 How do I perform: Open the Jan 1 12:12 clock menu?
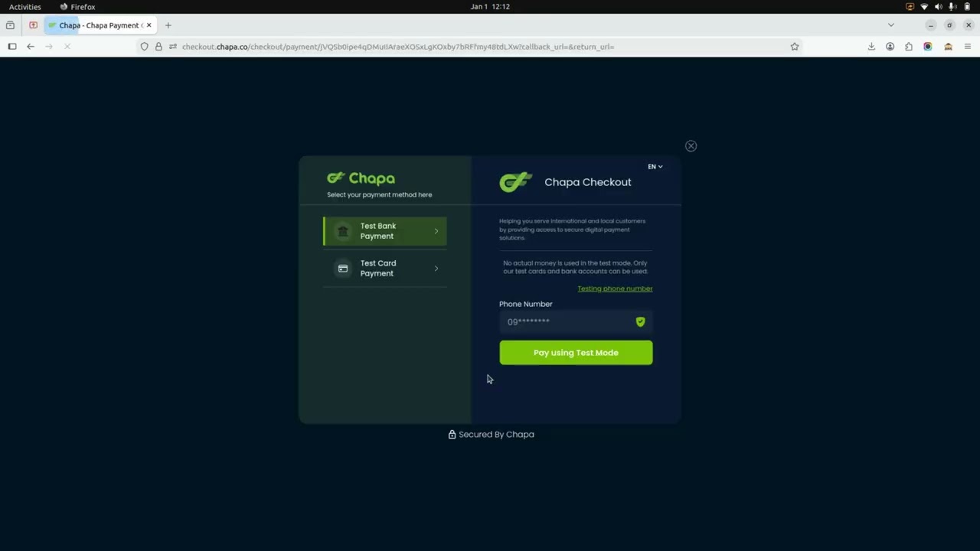click(490, 7)
